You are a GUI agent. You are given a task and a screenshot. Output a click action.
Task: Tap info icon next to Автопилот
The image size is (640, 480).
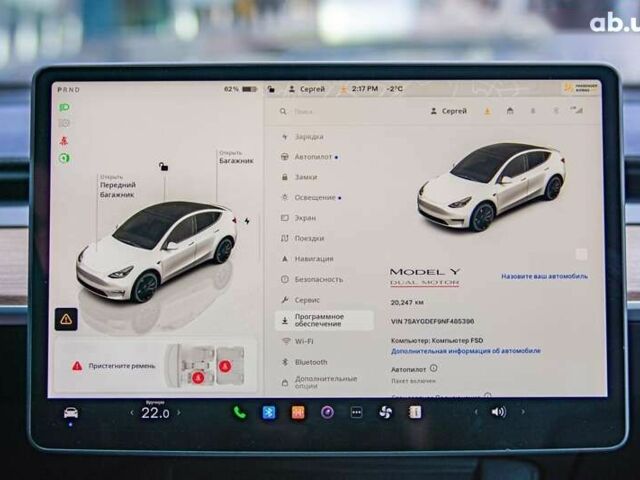pyautogui.click(x=433, y=368)
